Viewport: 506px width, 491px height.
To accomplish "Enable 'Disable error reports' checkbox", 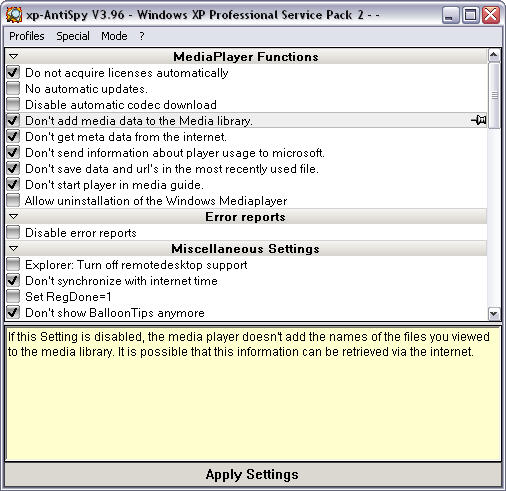I will [13, 232].
